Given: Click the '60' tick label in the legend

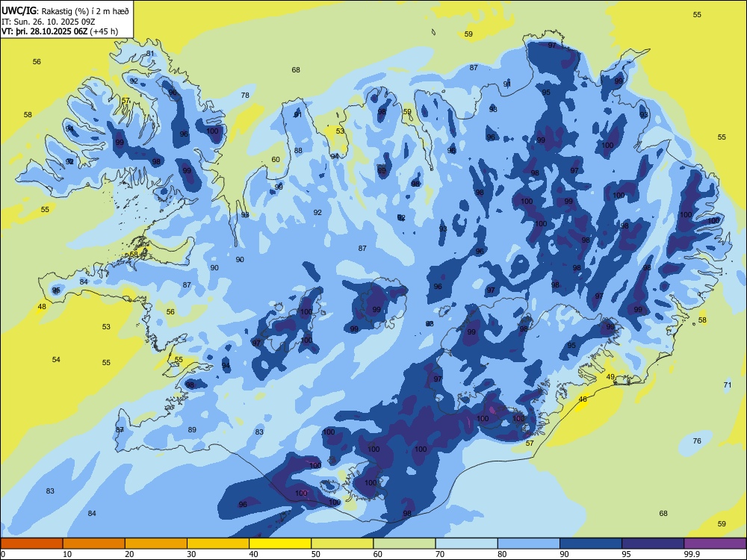Looking at the screenshot, I should tap(378, 554).
